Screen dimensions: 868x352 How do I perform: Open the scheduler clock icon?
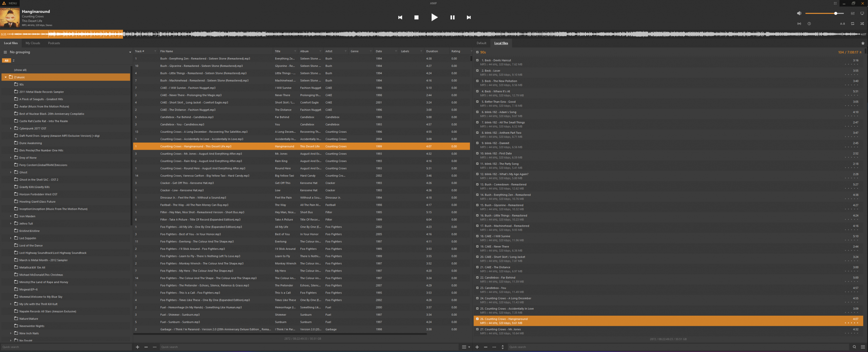(x=809, y=24)
